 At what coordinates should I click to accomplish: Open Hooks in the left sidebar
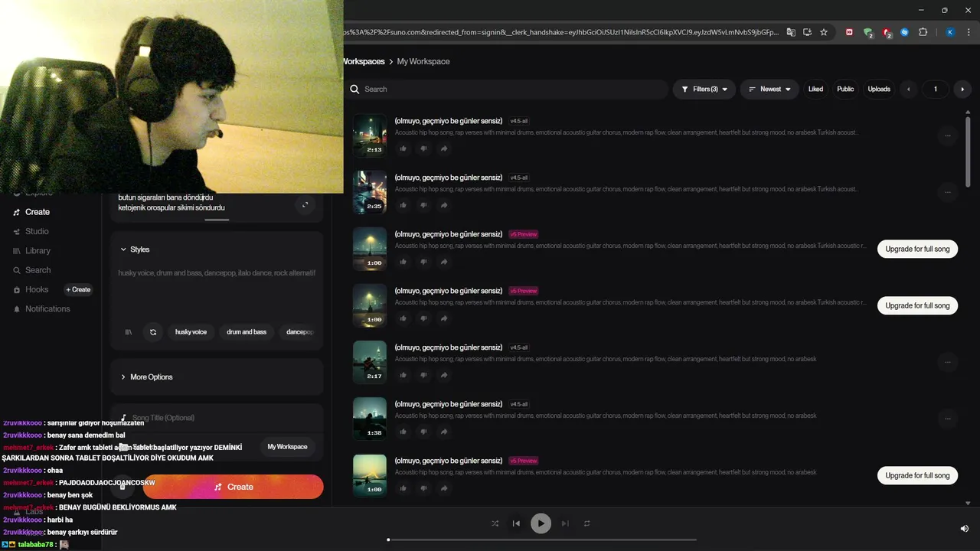[37, 289]
